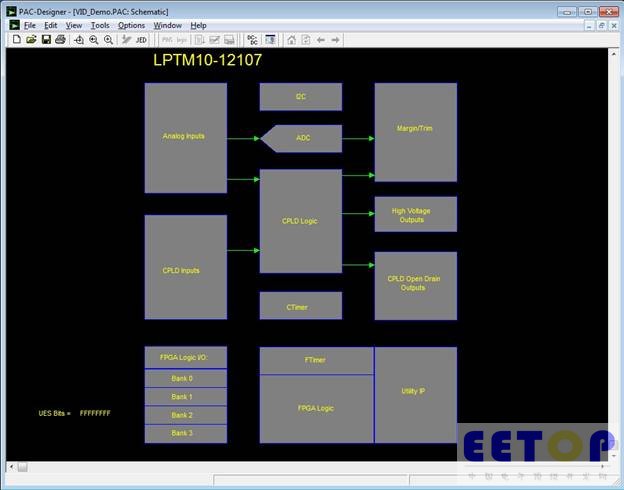Select the High Voltage Outputs block

[416, 214]
